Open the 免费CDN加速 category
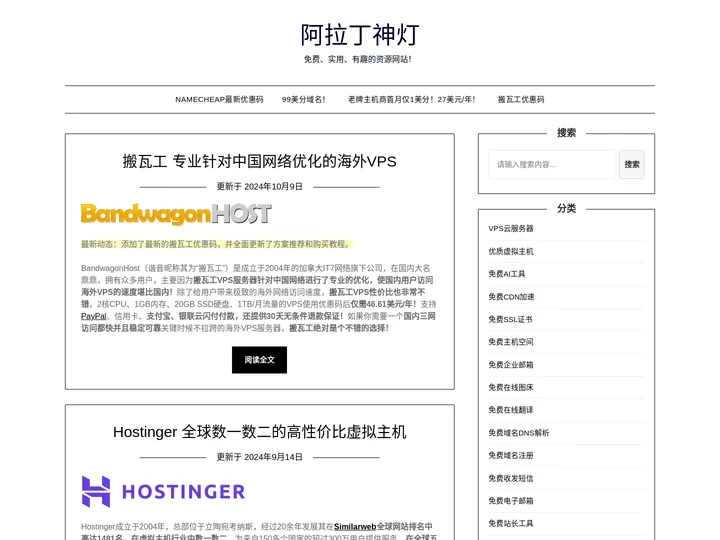 [x=511, y=297]
